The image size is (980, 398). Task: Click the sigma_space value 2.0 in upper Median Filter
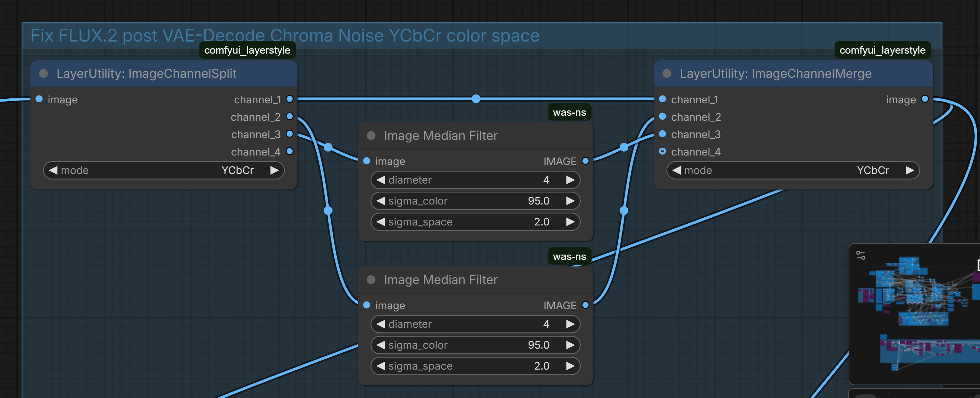tap(542, 222)
